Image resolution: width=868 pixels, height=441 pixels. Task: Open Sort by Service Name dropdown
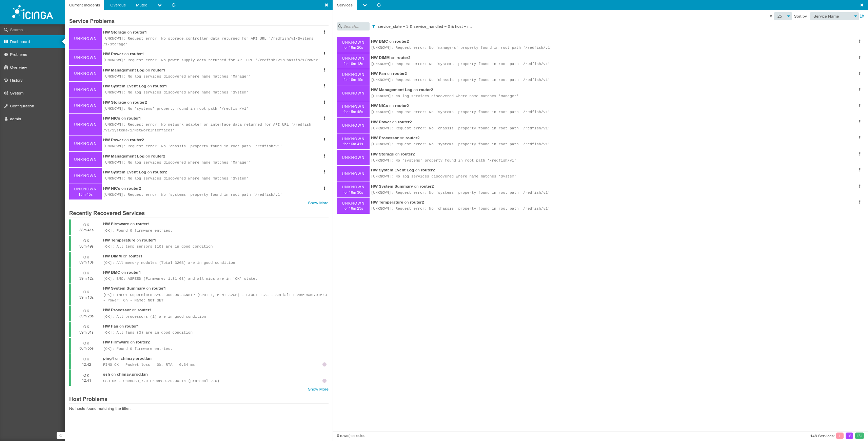(834, 16)
